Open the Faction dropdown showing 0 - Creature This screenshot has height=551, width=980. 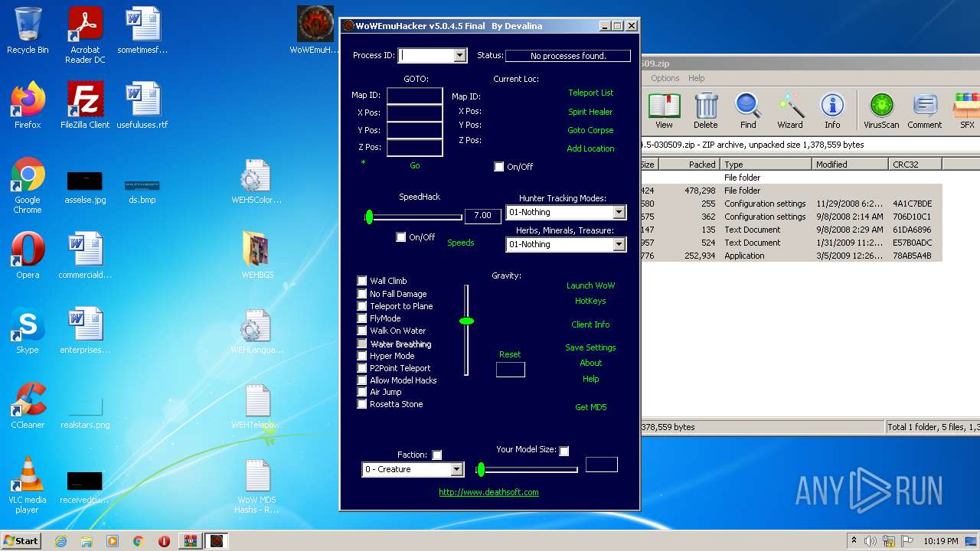coord(456,469)
